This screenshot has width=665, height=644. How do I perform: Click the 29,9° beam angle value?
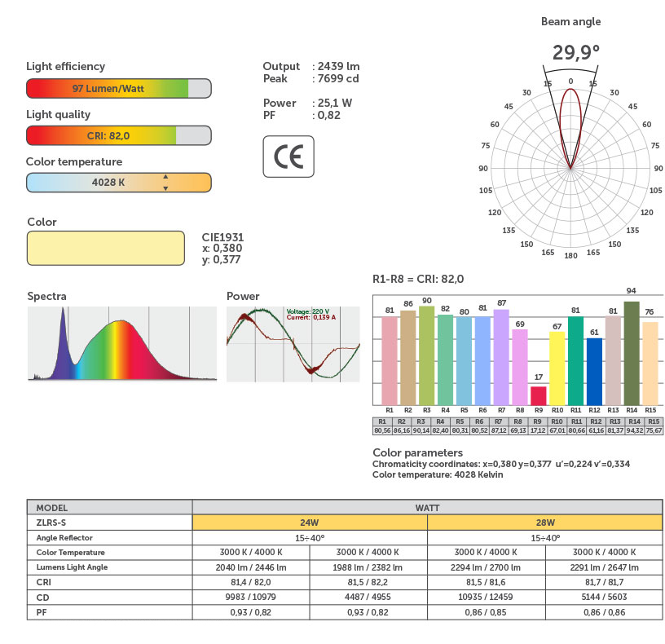tap(576, 53)
